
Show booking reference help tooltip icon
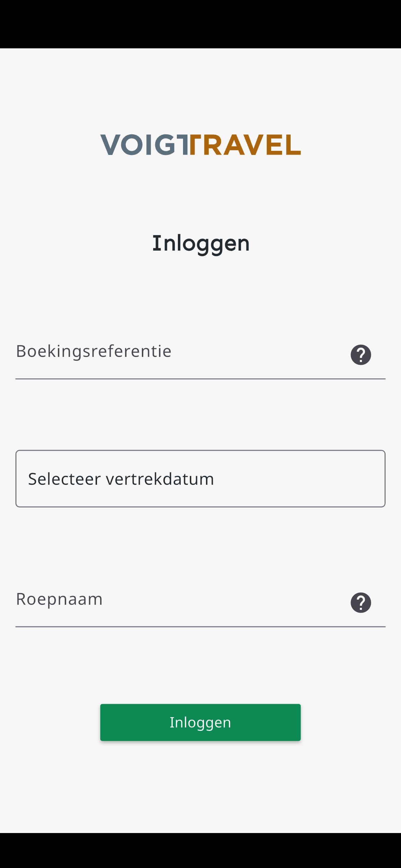(361, 355)
